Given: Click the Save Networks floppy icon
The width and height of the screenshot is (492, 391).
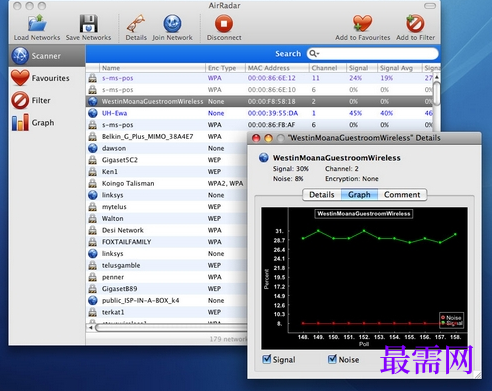Looking at the screenshot, I should point(89,23).
